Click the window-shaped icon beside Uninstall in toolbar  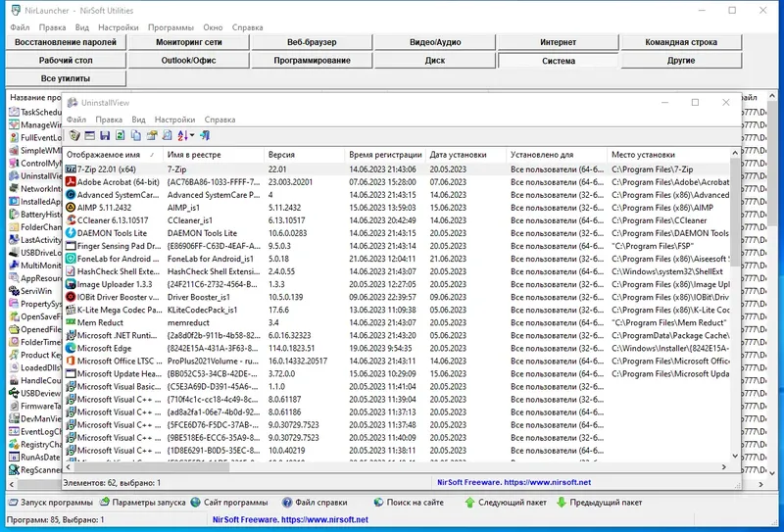pyautogui.click(x=89, y=135)
